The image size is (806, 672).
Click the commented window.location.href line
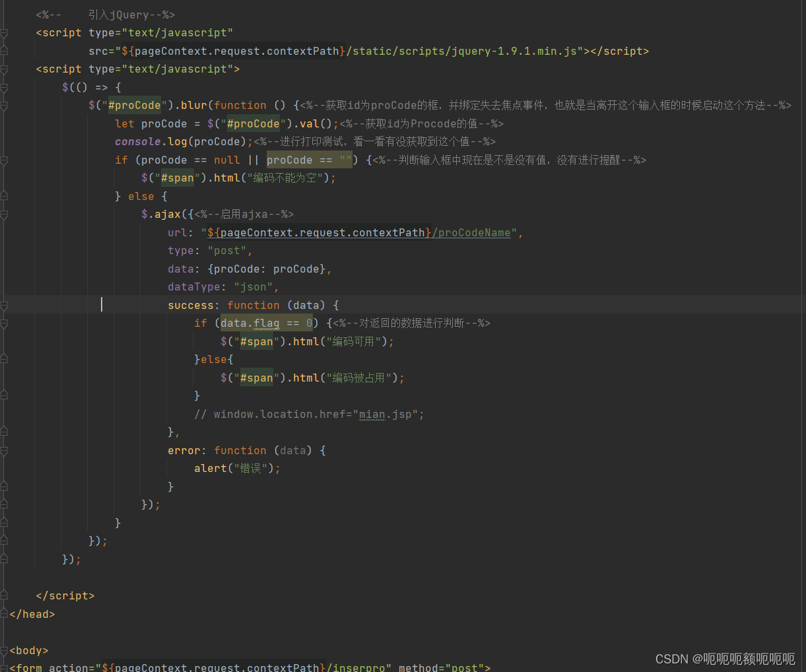309,415
